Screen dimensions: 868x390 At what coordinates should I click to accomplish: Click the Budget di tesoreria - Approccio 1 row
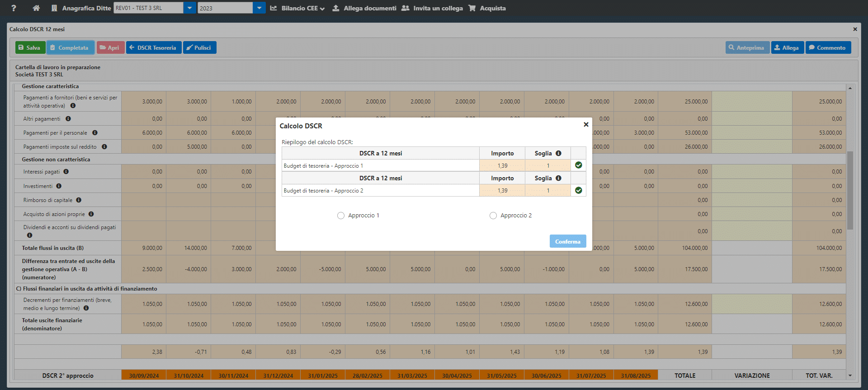point(380,166)
